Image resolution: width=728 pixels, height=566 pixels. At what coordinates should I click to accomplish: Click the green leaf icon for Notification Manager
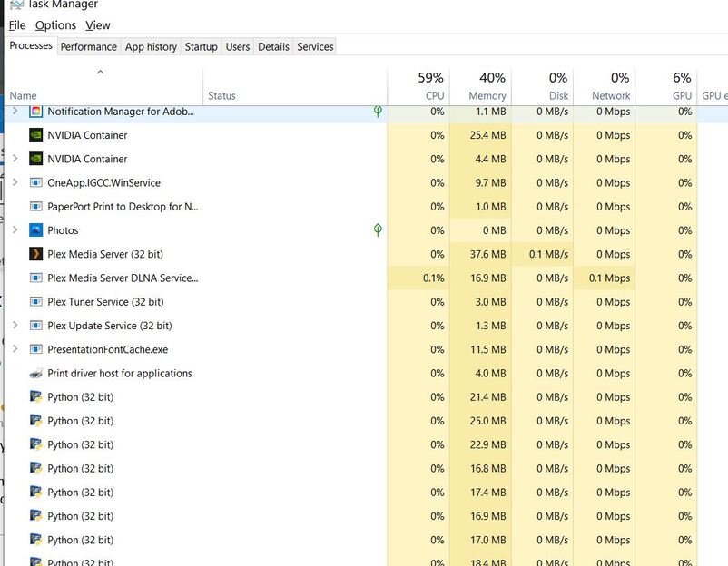point(378,112)
